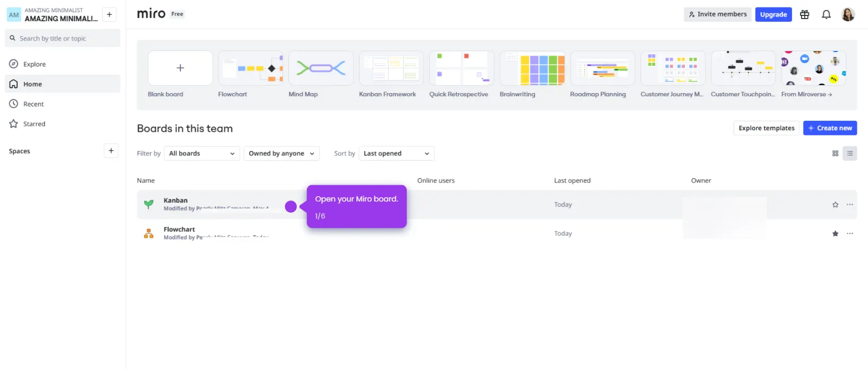Switch to grid view of boards
The width and height of the screenshot is (868, 369).
click(x=835, y=154)
